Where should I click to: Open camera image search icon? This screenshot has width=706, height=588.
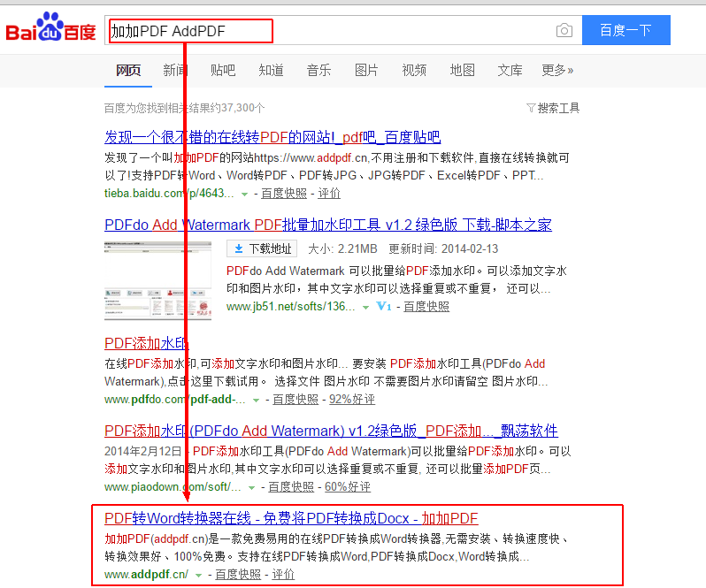point(564,30)
